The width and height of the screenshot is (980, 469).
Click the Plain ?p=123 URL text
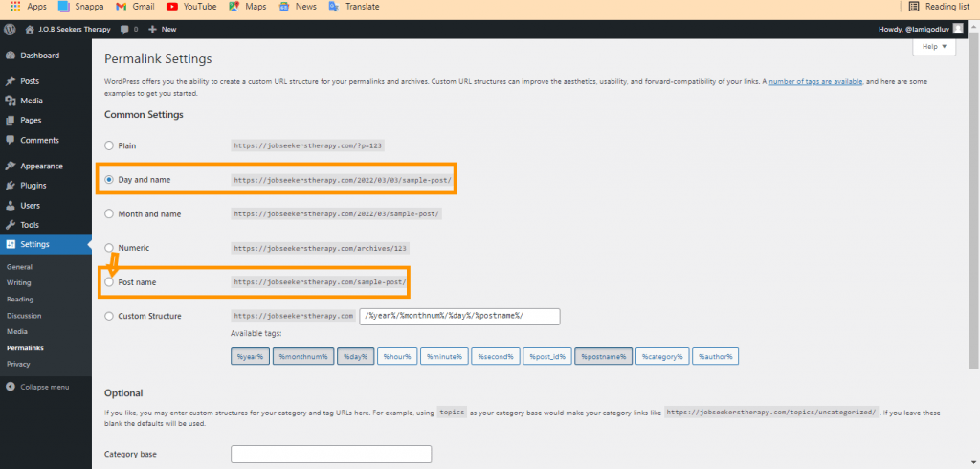(307, 145)
